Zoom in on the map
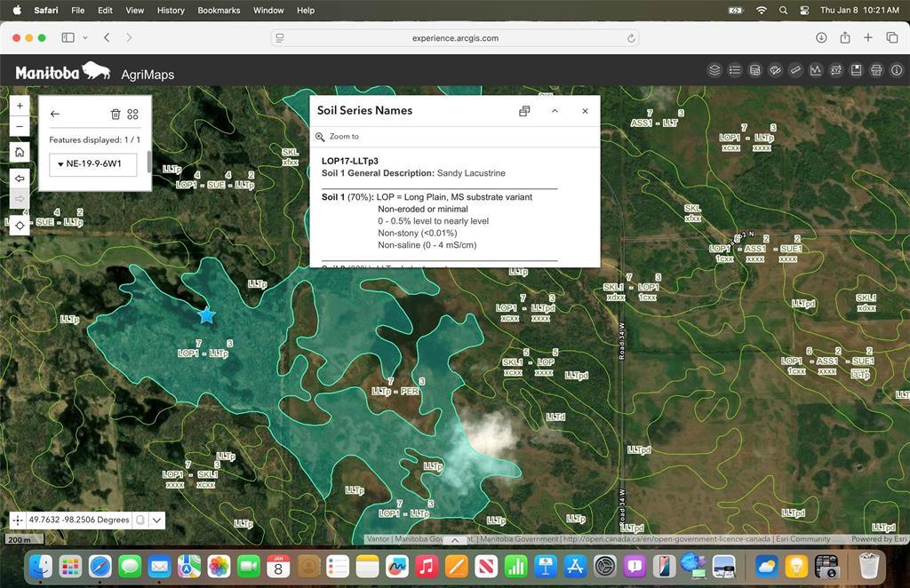The width and height of the screenshot is (910, 588). [20, 105]
